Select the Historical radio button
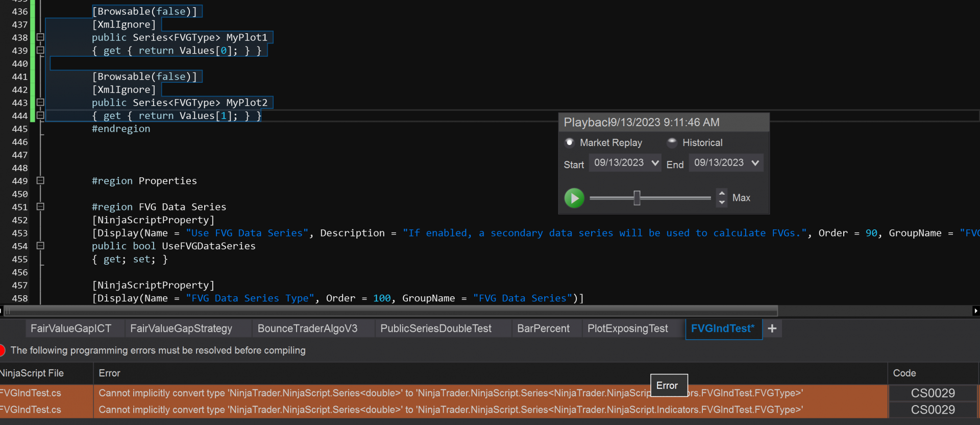The width and height of the screenshot is (980, 425). (672, 143)
